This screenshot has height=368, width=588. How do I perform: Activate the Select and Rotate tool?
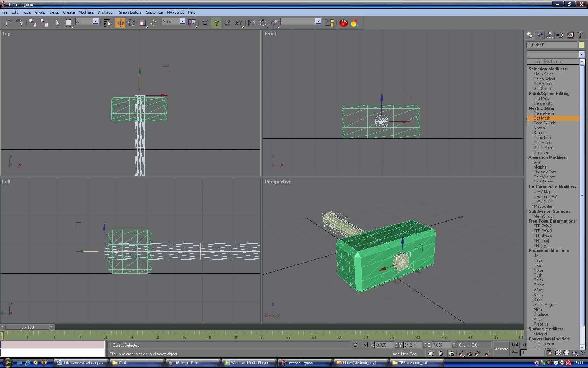(132, 23)
